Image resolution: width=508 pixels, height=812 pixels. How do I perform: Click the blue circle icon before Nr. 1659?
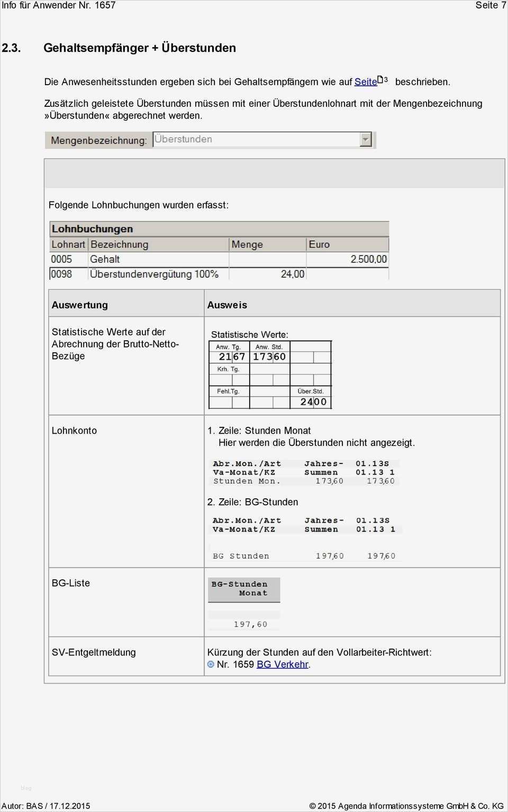(x=212, y=664)
